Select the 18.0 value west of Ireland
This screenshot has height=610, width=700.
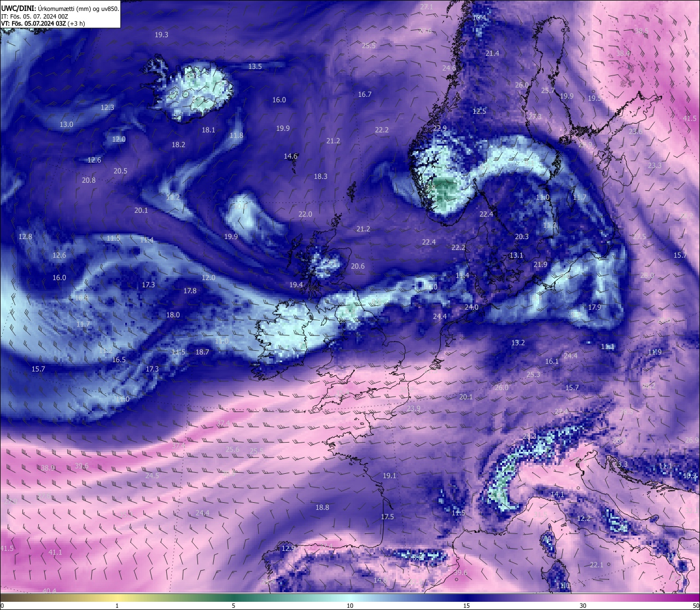[173, 315]
